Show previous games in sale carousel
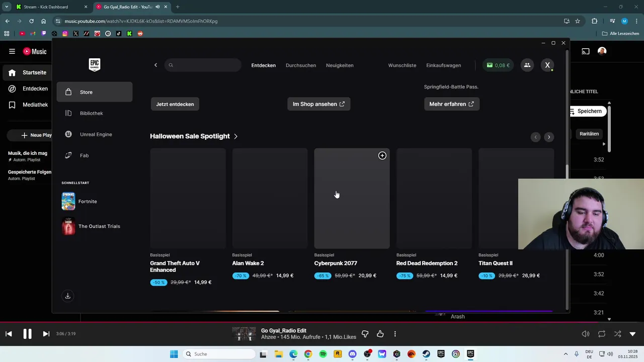Image resolution: width=644 pixels, height=362 pixels. 535,137
